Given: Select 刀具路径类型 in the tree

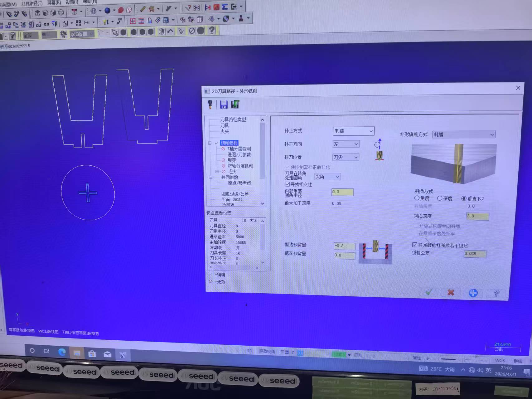Looking at the screenshot, I should coord(233,119).
